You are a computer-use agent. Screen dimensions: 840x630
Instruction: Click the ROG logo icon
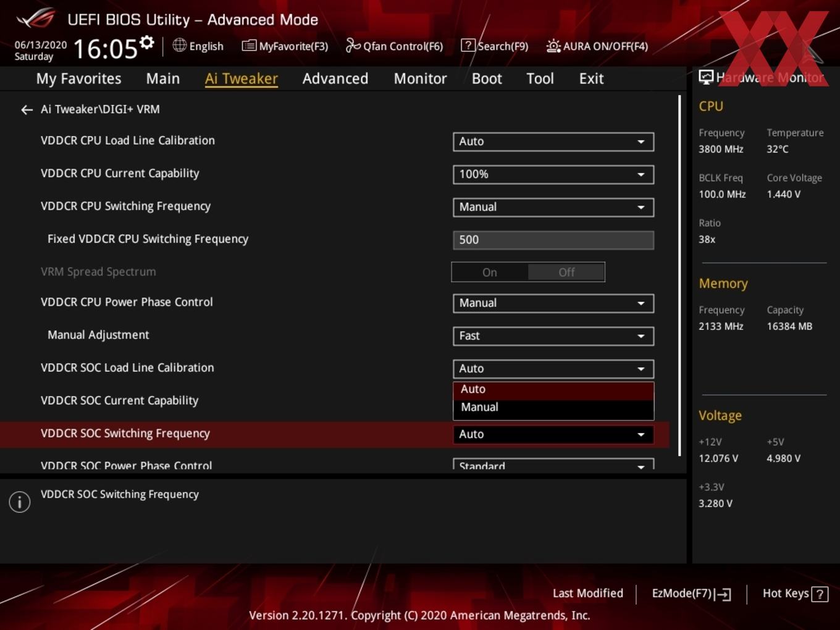pos(35,19)
